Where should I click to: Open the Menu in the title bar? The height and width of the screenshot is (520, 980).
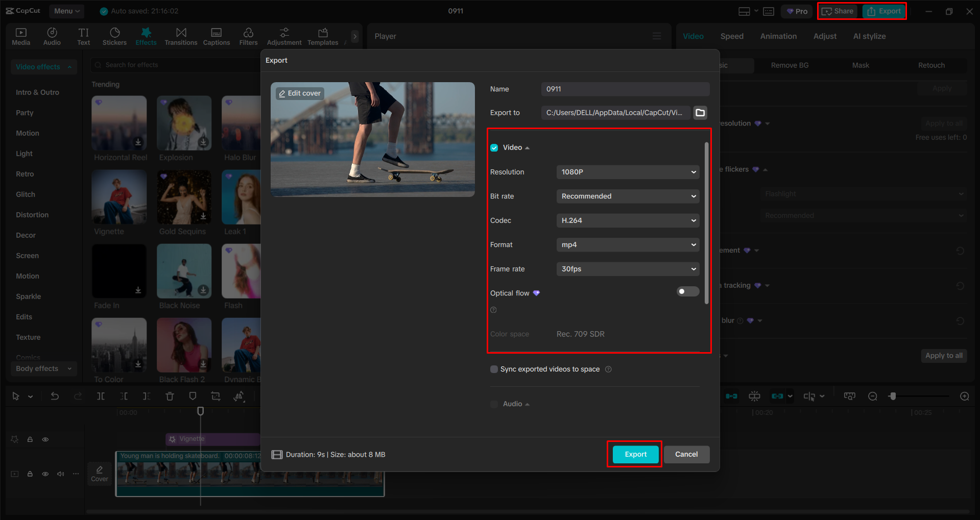(x=67, y=11)
